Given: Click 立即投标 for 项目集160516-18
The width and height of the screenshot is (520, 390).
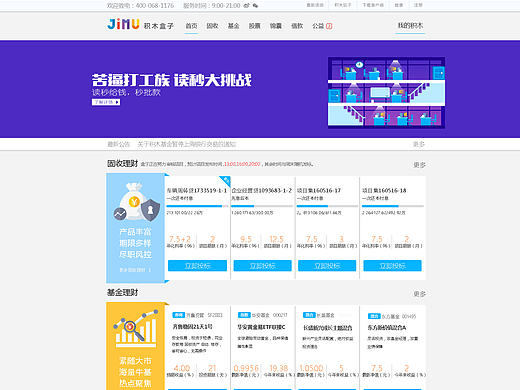Looking at the screenshot, I should [x=392, y=266].
